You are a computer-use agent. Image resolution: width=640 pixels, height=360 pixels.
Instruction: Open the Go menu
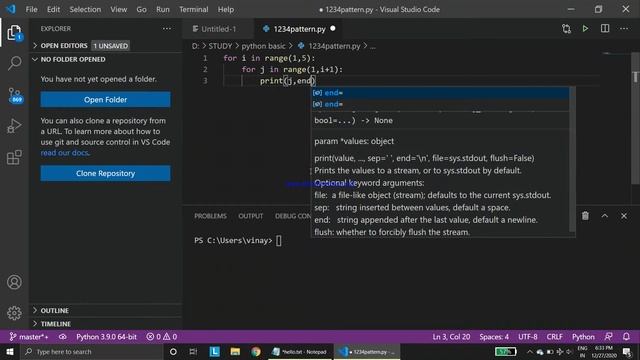pyautogui.click(x=141, y=9)
